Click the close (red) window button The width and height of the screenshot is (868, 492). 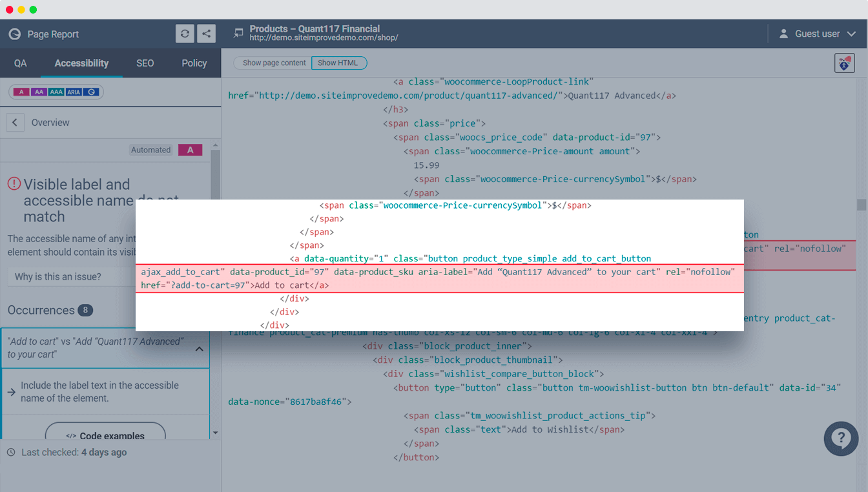coord(9,10)
